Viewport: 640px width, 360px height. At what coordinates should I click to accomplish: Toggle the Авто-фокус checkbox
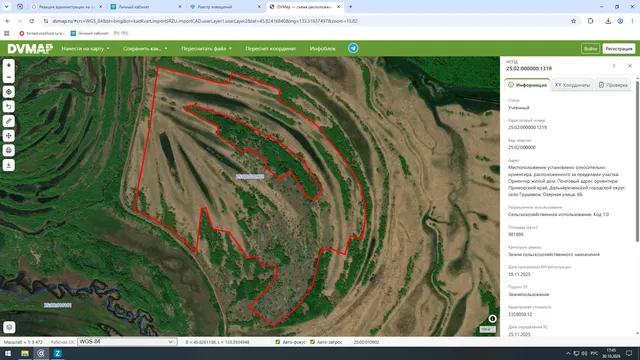click(278, 342)
